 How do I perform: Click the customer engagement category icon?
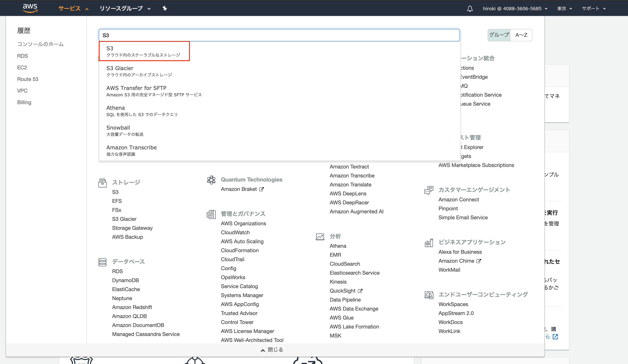429,190
